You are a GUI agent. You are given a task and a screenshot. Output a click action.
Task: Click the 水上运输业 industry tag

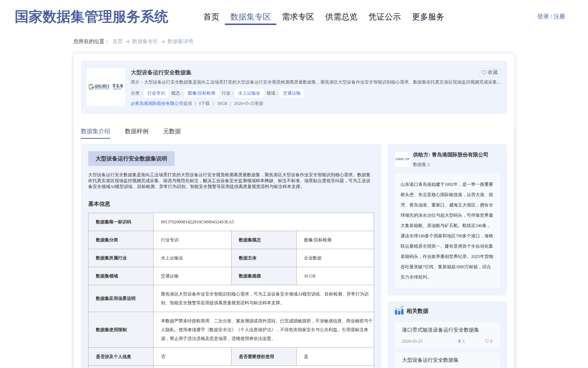coord(249,93)
